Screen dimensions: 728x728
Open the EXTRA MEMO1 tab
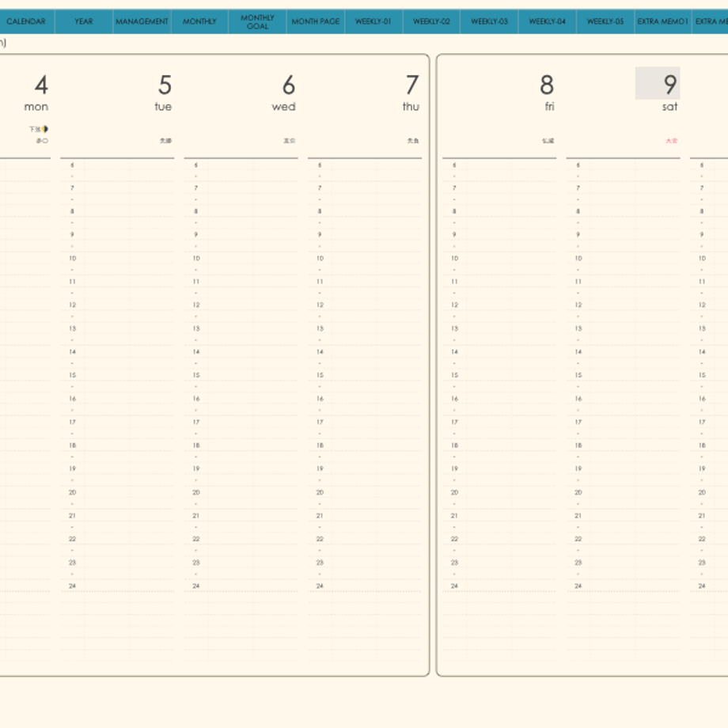point(662,21)
